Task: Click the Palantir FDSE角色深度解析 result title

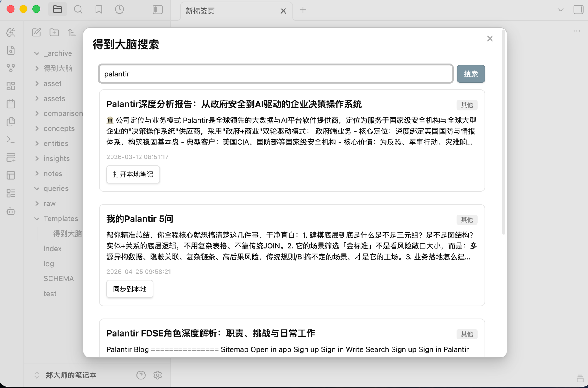Action: coord(211,333)
